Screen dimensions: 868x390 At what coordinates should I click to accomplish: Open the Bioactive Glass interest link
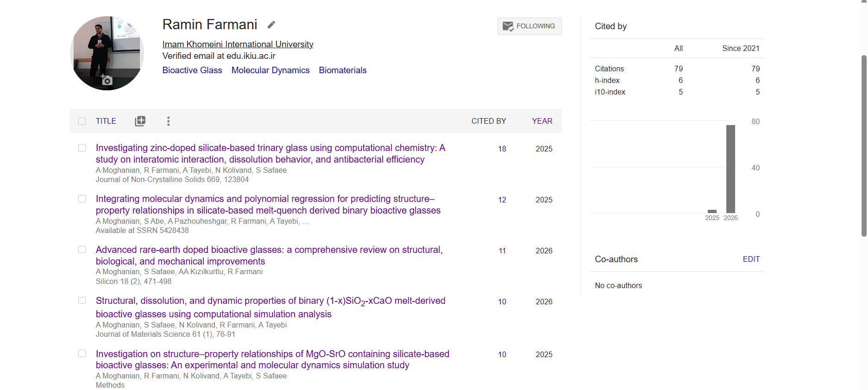(x=192, y=70)
